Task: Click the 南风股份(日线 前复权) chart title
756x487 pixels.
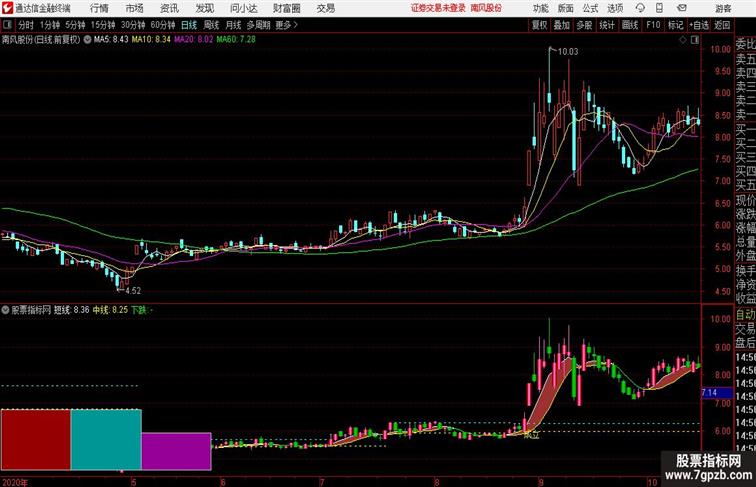Action: point(41,40)
